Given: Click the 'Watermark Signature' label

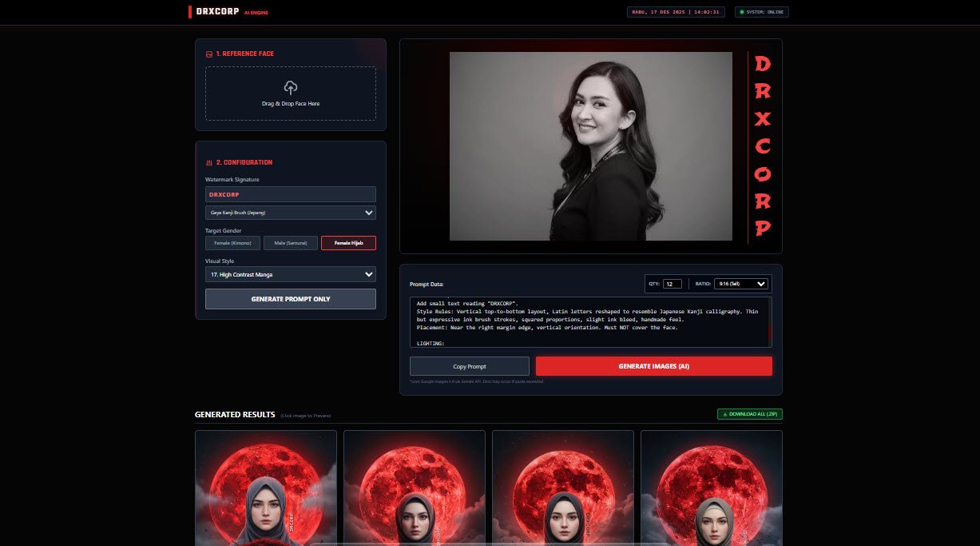Looking at the screenshot, I should (x=232, y=180).
